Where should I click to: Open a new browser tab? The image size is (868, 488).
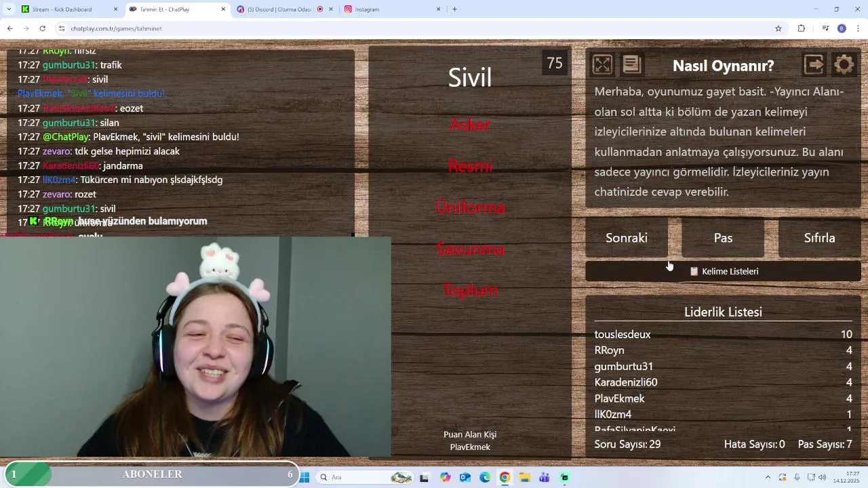click(x=454, y=9)
